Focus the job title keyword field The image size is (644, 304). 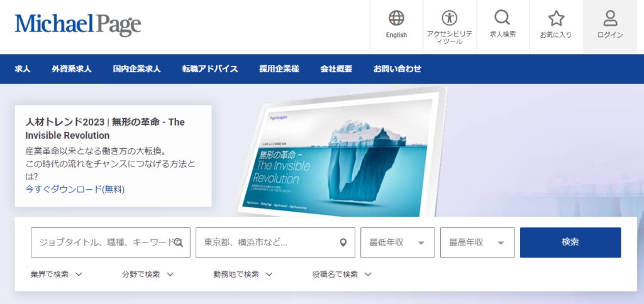click(x=111, y=243)
